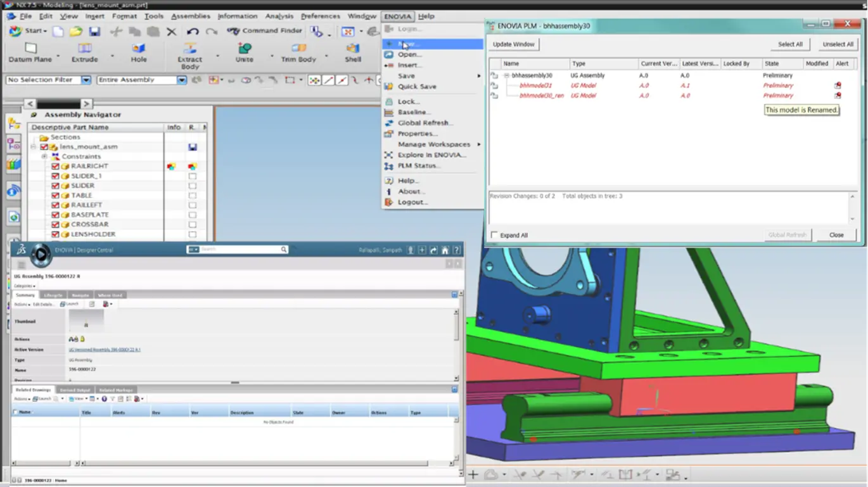
Task: Collapse bhhassembly30 node in ENOVIA PLM window
Action: [506, 75]
